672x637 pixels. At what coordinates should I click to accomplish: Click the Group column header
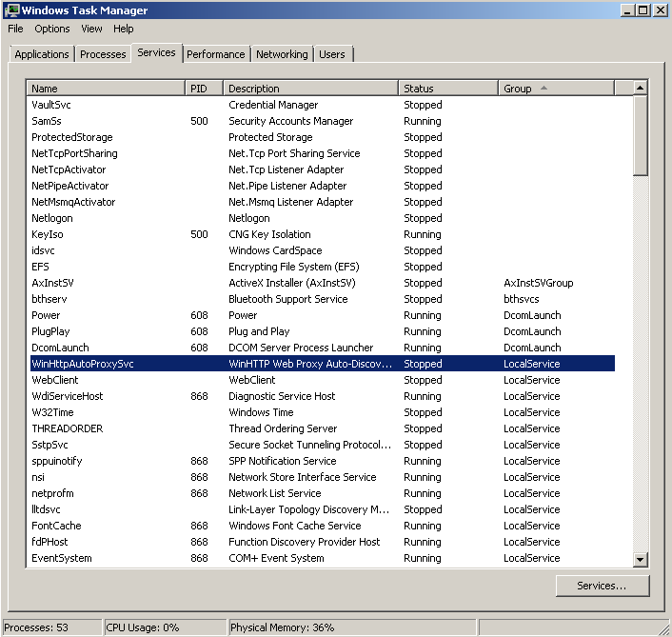tap(556, 89)
